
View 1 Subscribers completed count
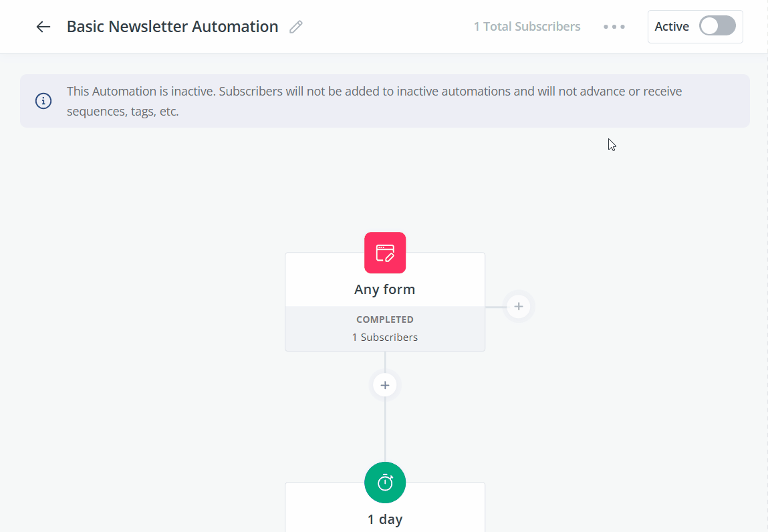[x=385, y=337]
